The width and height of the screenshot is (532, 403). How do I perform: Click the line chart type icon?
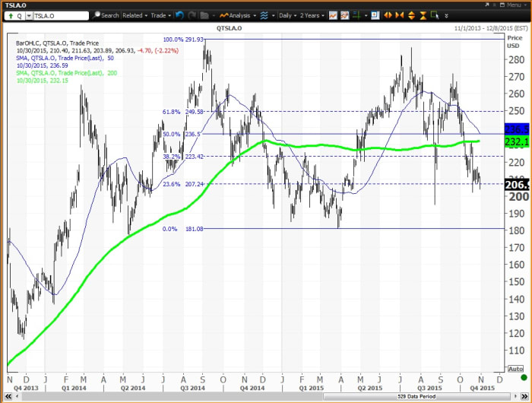(x=334, y=15)
